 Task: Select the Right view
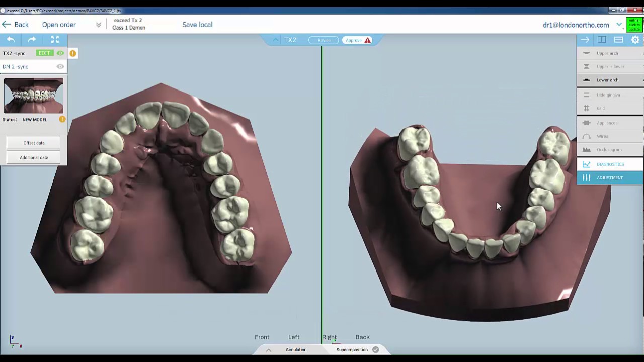[330, 337]
